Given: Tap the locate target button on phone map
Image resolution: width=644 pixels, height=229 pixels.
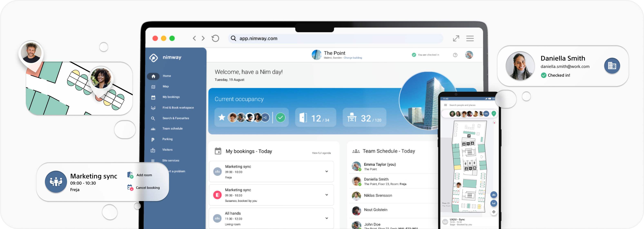Looking at the screenshot, I should pyautogui.click(x=494, y=212).
